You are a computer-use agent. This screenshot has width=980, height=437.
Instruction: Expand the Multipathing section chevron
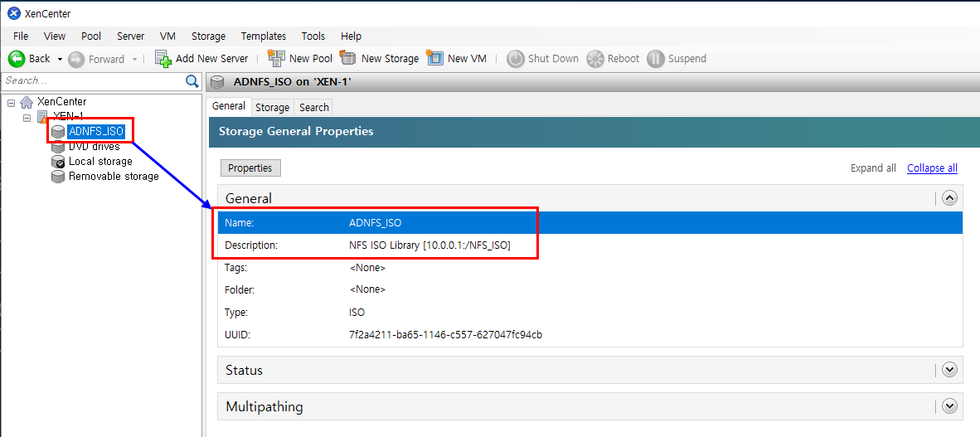click(x=949, y=405)
